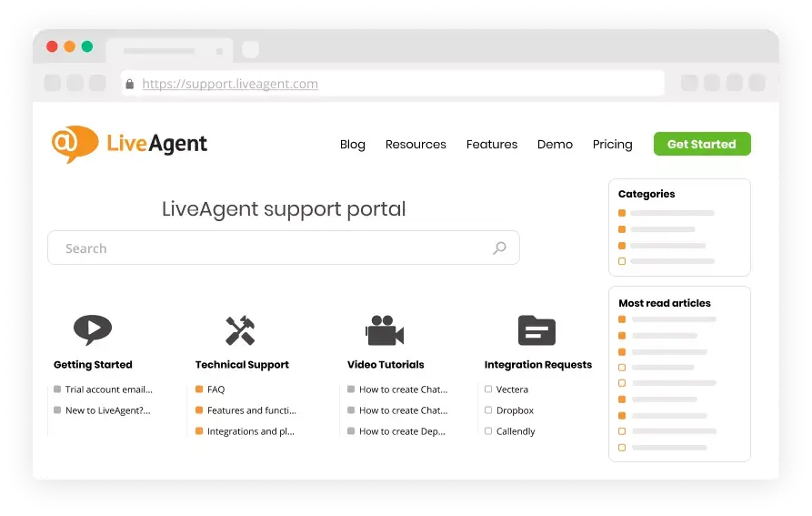Tick the Dropbox checkbox
Screen dimensions: 812x516
pos(488,410)
